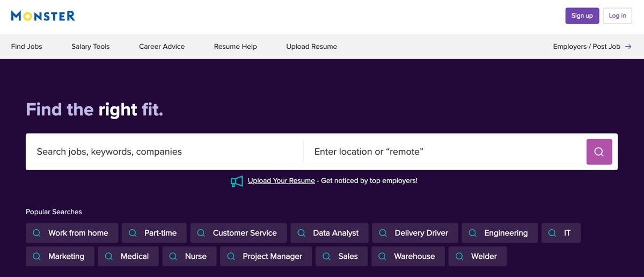The image size is (644, 277).
Task: Select the Project Manager label
Action: (x=273, y=257)
